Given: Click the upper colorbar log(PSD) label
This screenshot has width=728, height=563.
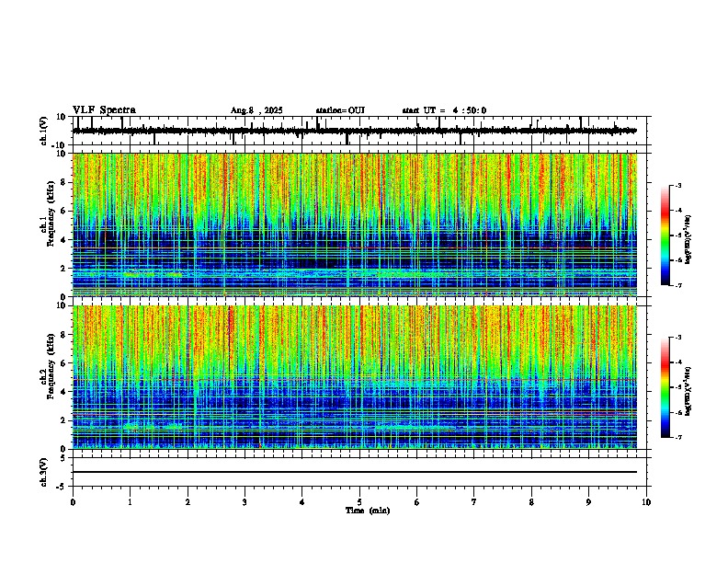Looking at the screenshot, I should 688,240.
